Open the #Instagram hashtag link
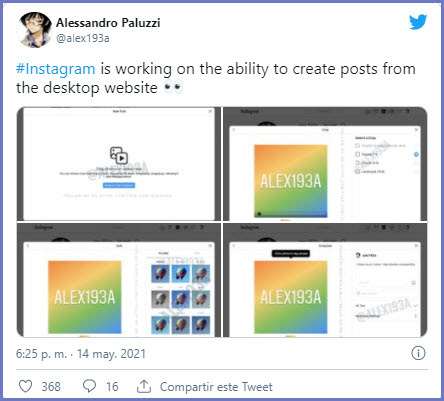444x401 pixels. [56, 69]
